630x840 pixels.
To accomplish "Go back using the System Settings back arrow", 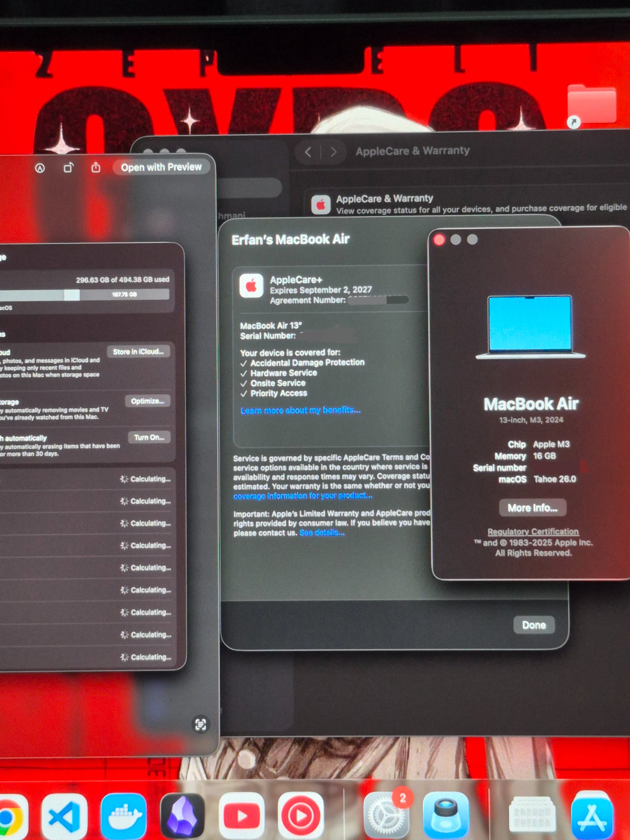I will (x=308, y=153).
